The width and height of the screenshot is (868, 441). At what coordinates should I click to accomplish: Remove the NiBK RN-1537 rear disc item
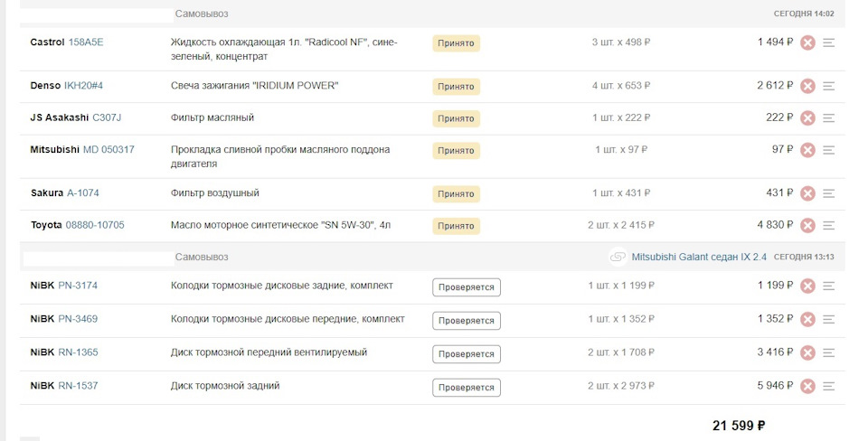pyautogui.click(x=808, y=386)
